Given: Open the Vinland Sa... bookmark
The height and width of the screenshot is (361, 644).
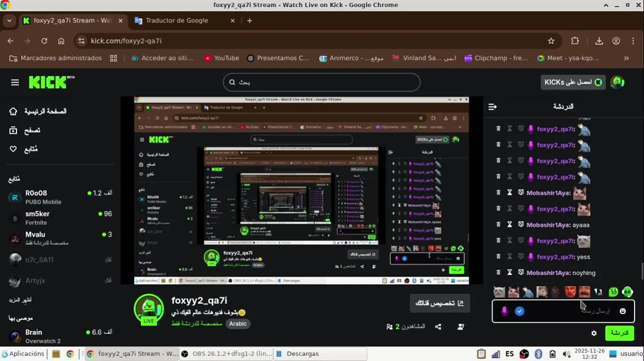Looking at the screenshot, I should (424, 58).
